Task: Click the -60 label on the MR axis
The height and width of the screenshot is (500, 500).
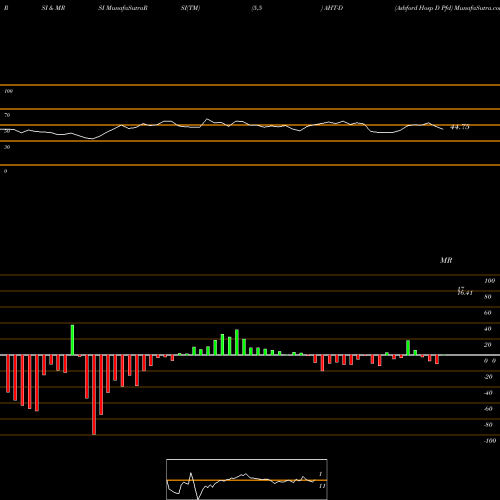Action: [x=488, y=409]
